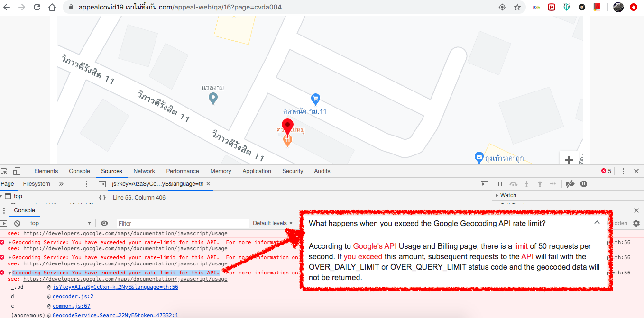Image resolution: width=644 pixels, height=318 pixels.
Task: Switch to the top Console tab
Action: click(x=80, y=171)
